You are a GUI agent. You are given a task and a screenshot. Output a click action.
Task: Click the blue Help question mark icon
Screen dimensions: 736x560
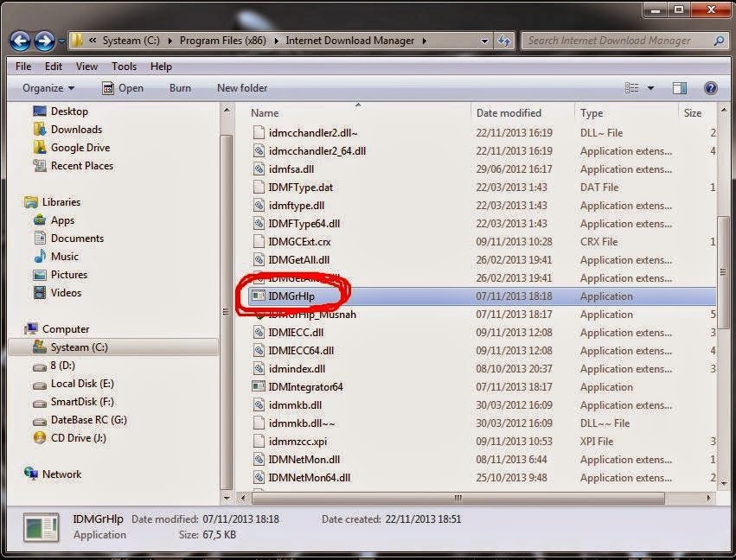click(711, 88)
